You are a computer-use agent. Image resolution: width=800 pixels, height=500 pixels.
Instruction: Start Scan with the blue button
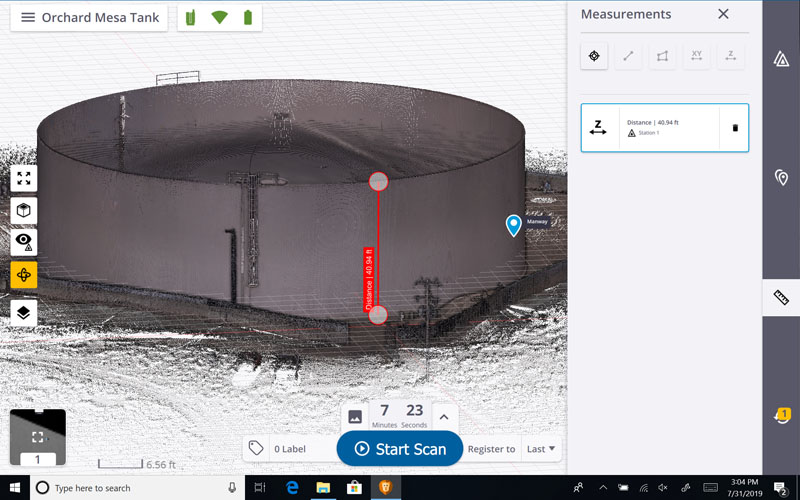click(x=399, y=448)
